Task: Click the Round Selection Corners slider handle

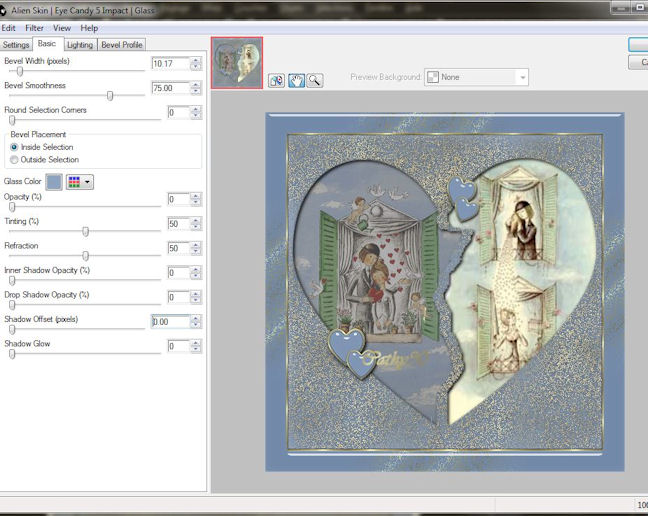Action: [x=12, y=120]
